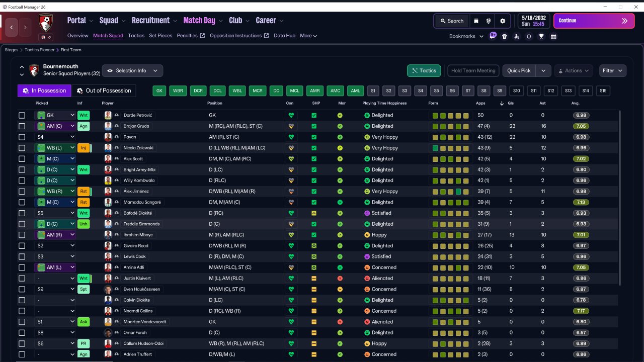Open the Actions dropdown
The image size is (644, 362).
click(574, 71)
